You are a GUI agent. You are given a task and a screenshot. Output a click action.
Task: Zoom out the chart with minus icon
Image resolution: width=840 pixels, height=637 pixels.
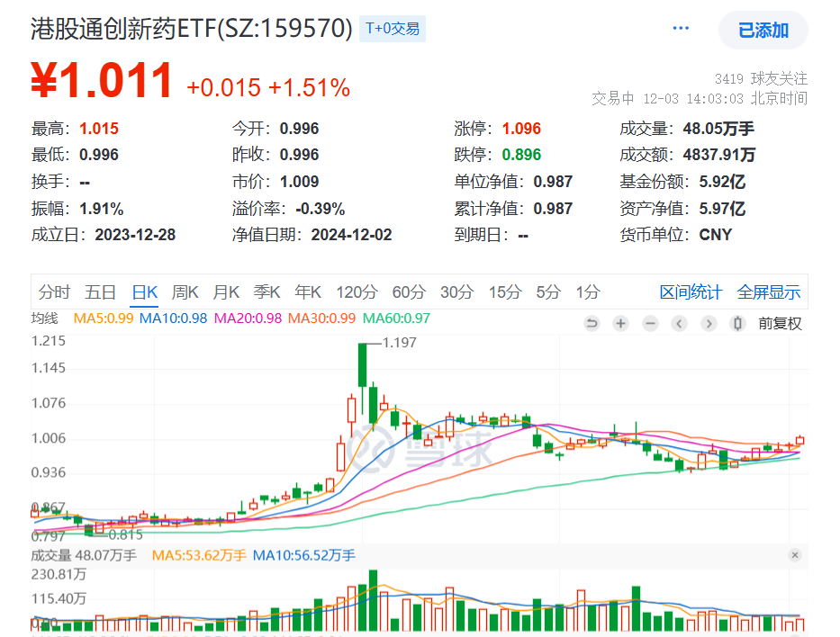pos(650,324)
